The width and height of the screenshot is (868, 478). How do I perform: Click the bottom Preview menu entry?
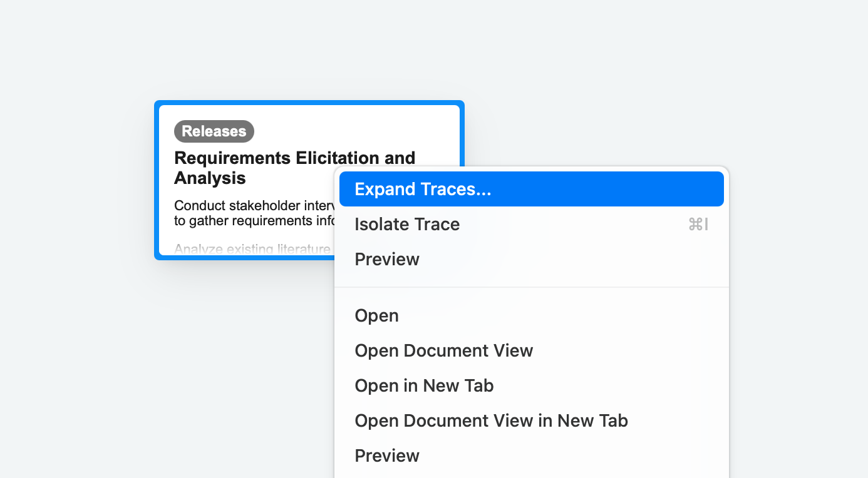[387, 455]
